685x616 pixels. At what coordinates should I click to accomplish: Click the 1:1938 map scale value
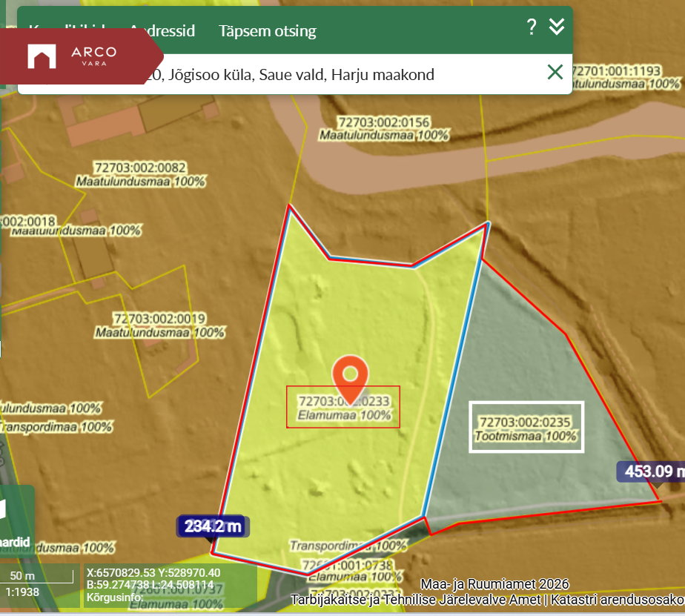[22, 592]
